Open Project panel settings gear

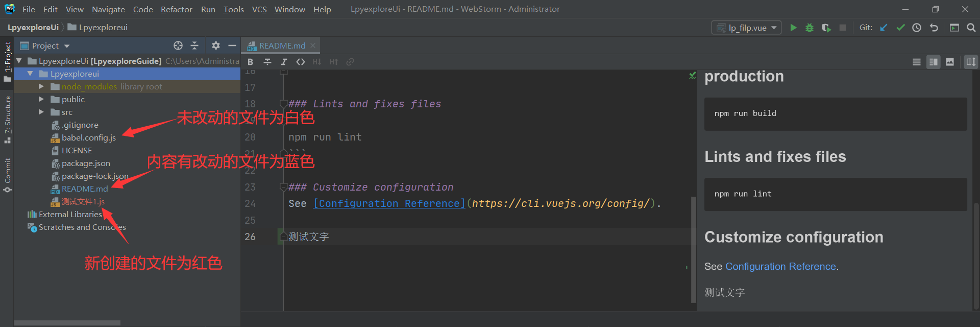(x=216, y=45)
